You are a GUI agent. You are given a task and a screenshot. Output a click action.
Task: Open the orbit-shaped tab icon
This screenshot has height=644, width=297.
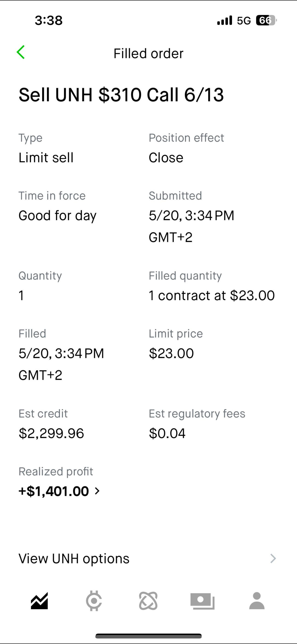point(148,601)
